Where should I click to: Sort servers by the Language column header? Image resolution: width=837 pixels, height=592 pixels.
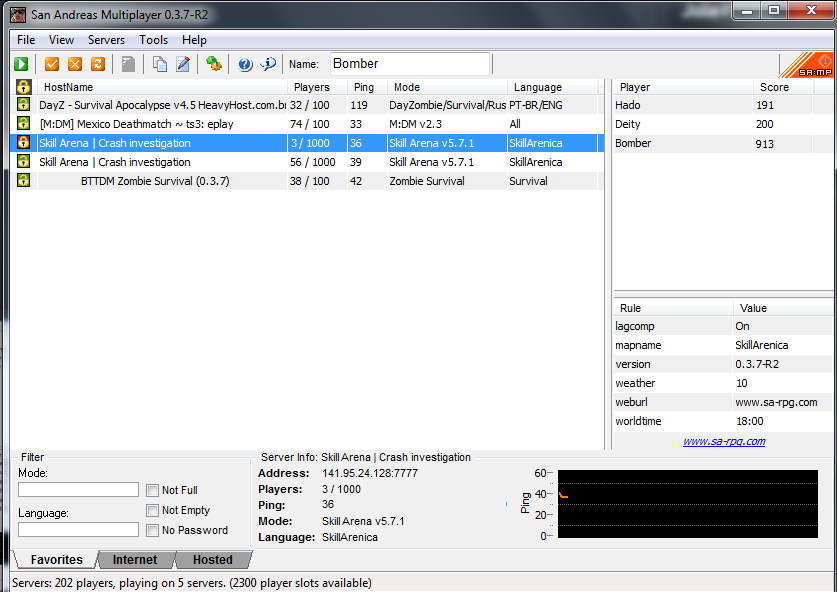pos(553,87)
